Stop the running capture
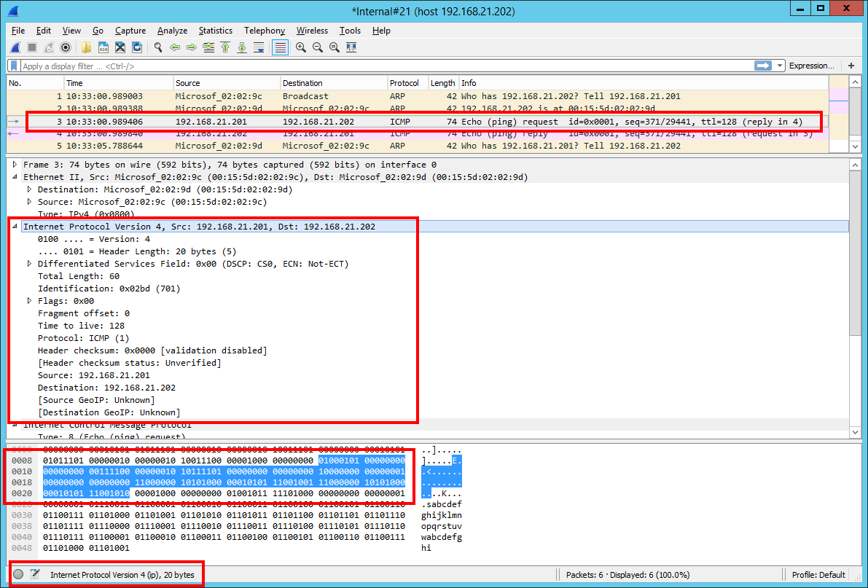Image resolution: width=868 pixels, height=588 pixels. point(32,47)
